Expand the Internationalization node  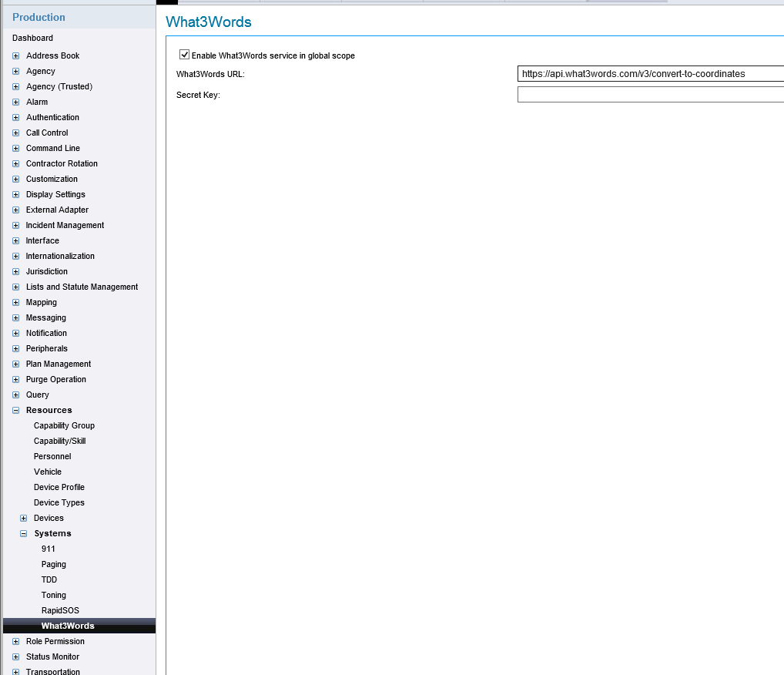[16, 256]
